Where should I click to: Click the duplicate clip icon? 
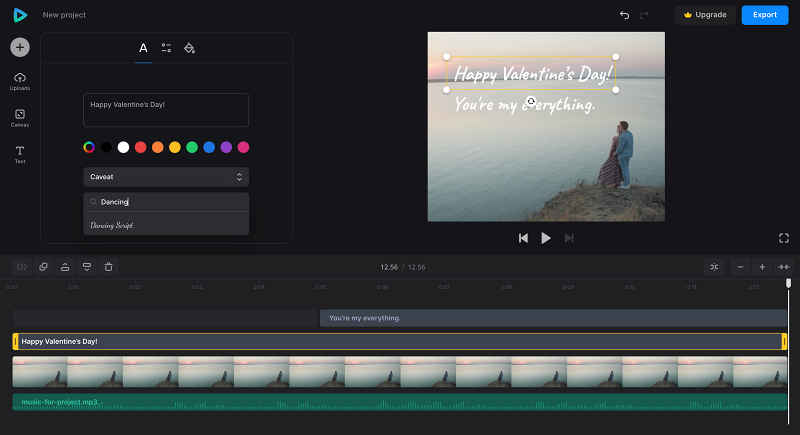43,267
